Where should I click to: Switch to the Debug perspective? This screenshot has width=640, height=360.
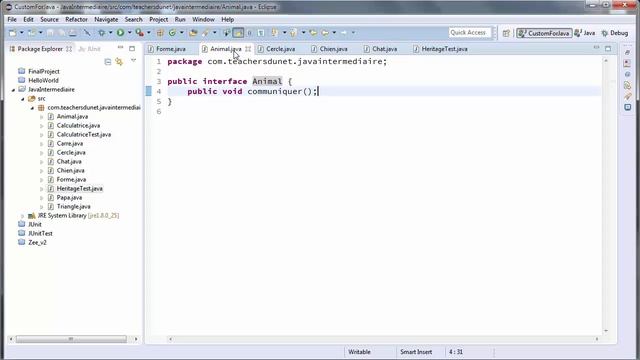tap(615, 33)
